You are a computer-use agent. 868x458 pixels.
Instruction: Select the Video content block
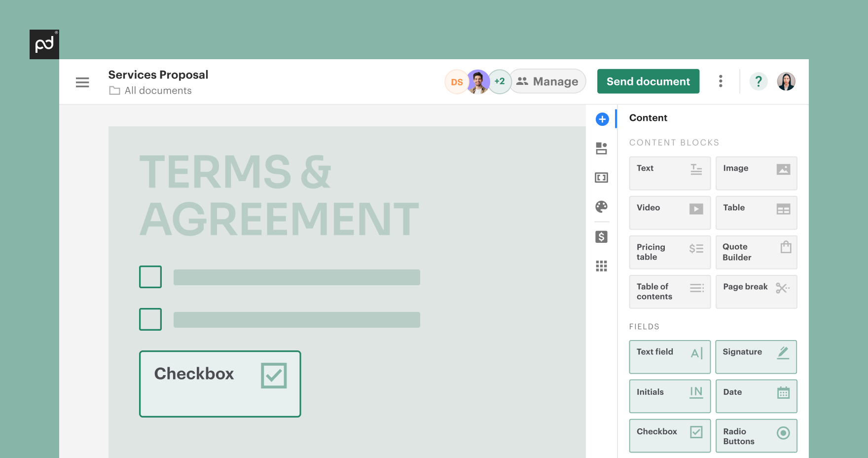670,213
